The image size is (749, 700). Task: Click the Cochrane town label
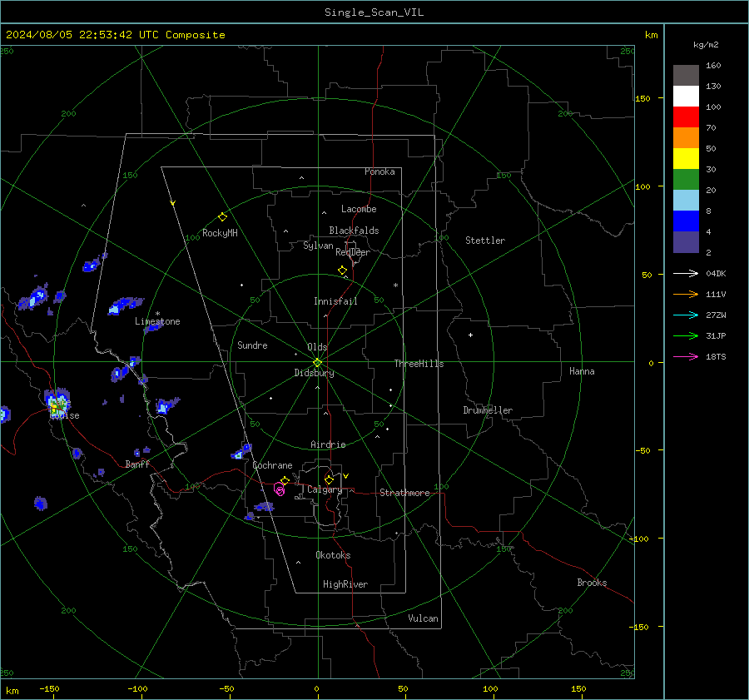click(x=272, y=465)
